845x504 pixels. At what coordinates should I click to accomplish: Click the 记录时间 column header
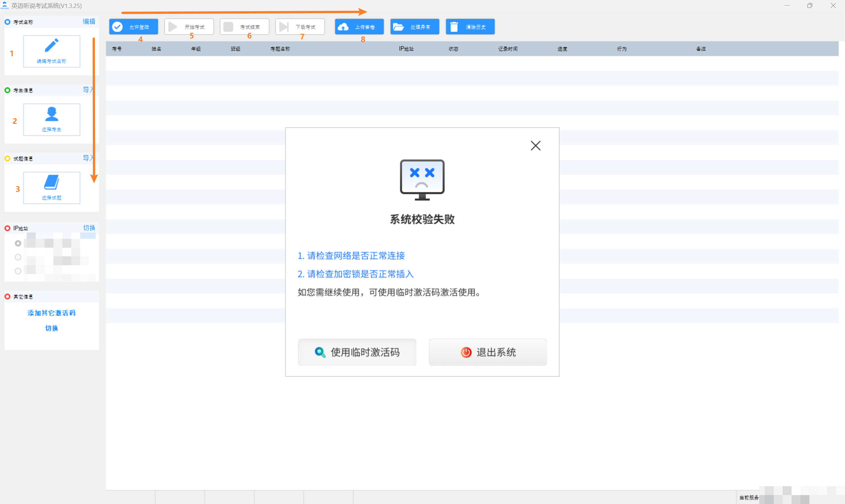[x=508, y=49]
